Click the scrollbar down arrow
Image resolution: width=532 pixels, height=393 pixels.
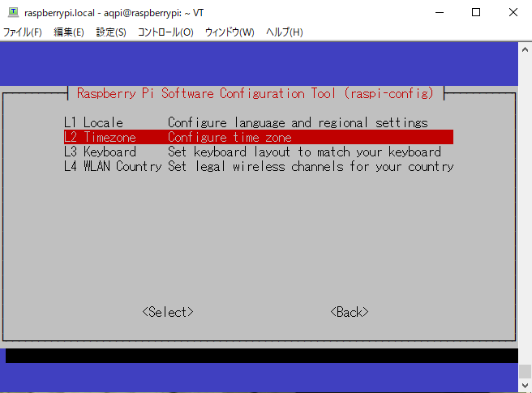525,386
